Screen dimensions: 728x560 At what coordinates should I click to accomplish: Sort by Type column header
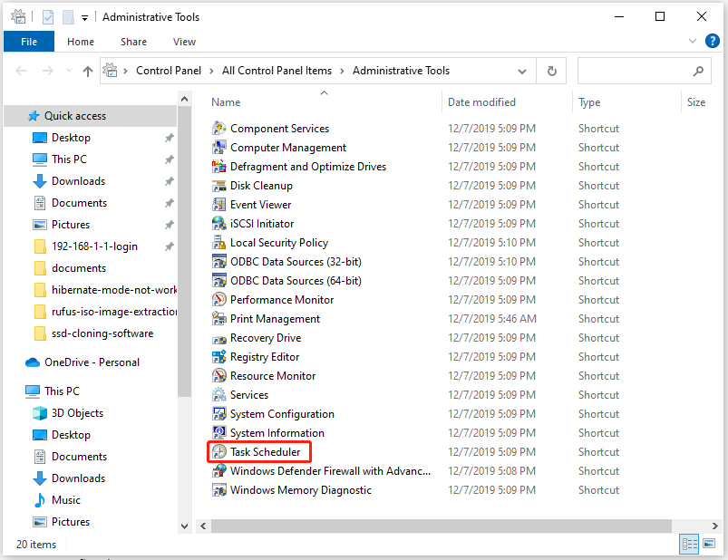coord(589,102)
